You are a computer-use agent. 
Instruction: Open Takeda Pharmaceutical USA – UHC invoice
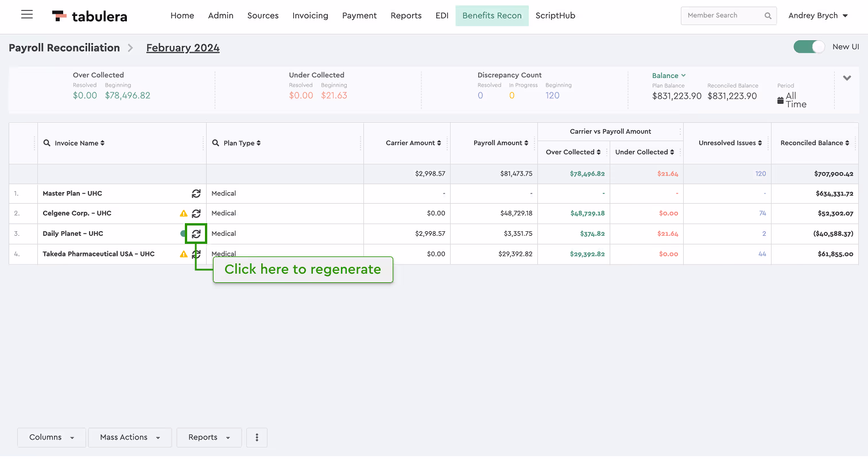tap(99, 254)
